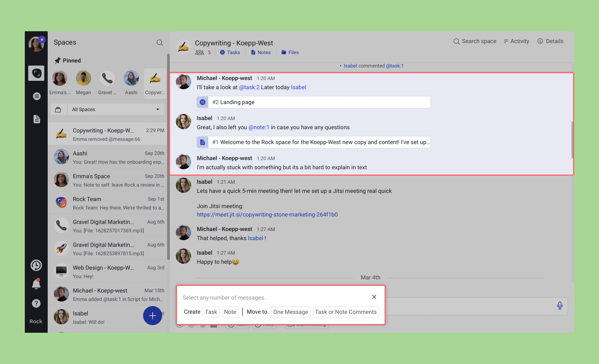Open the tasks list icon in left sidebar
This screenshot has width=599, height=364.
37,96
